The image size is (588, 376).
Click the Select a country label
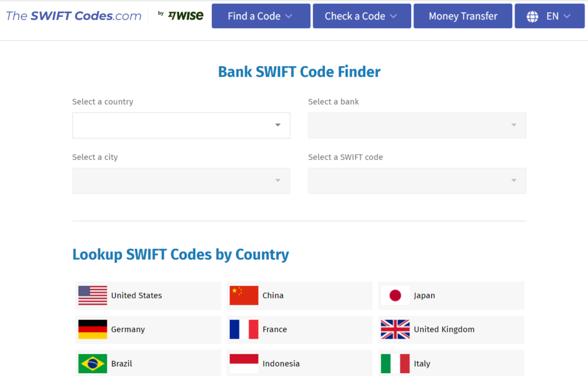coord(103,102)
